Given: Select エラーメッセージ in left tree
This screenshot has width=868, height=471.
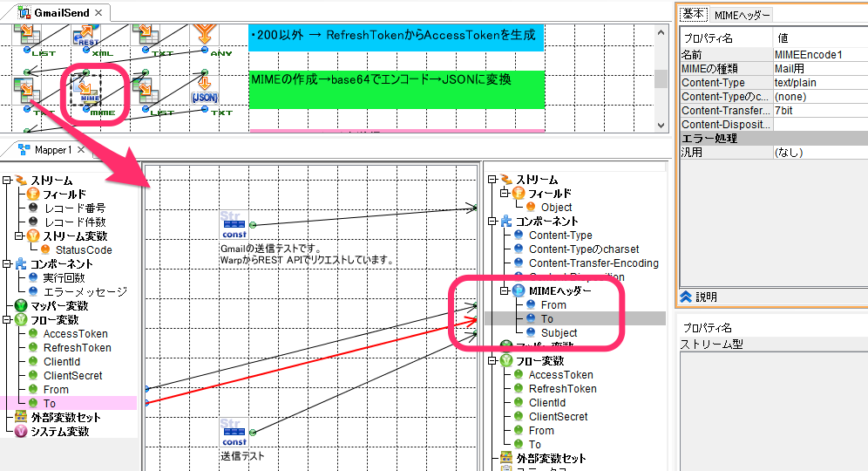Looking at the screenshot, I should [x=85, y=291].
